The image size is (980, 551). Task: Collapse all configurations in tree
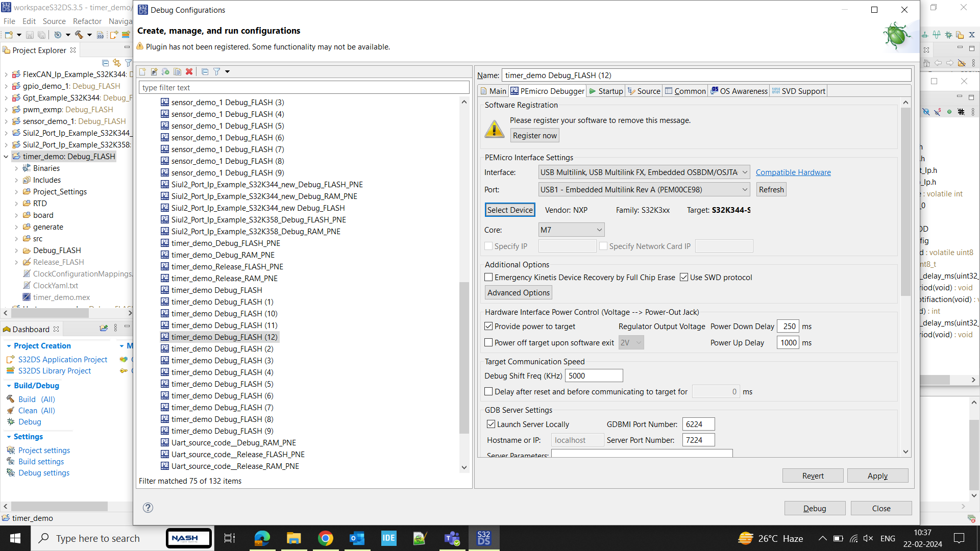[x=205, y=72]
